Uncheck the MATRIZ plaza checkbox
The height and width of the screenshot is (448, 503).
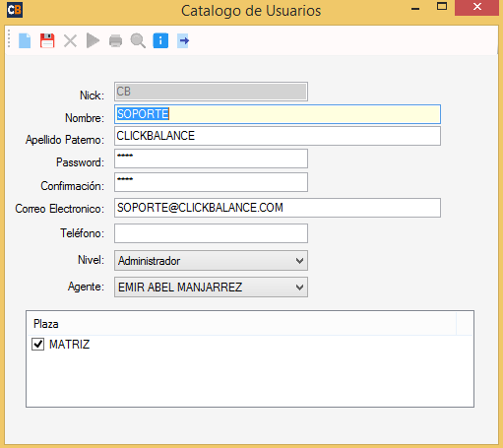37,344
